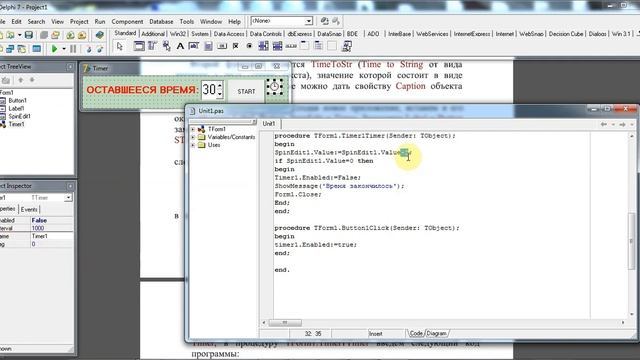The image size is (640, 360).
Task: Select the ListBox component icon
Action: coord(263,46)
